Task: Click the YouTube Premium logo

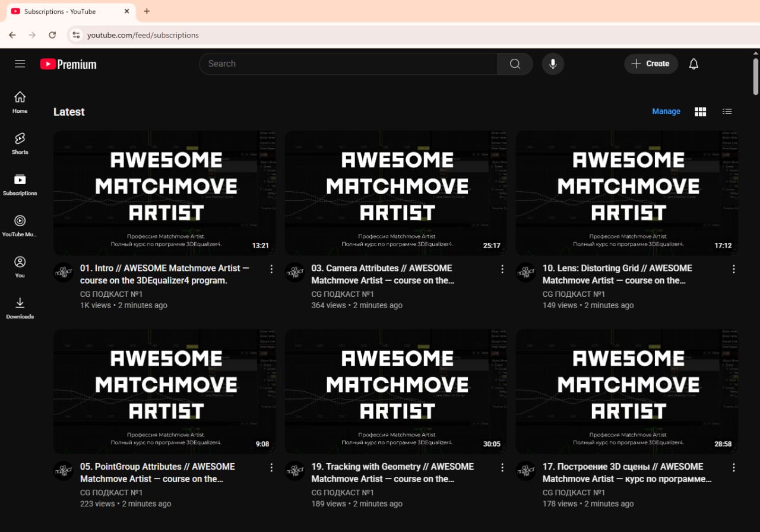Action: [68, 64]
